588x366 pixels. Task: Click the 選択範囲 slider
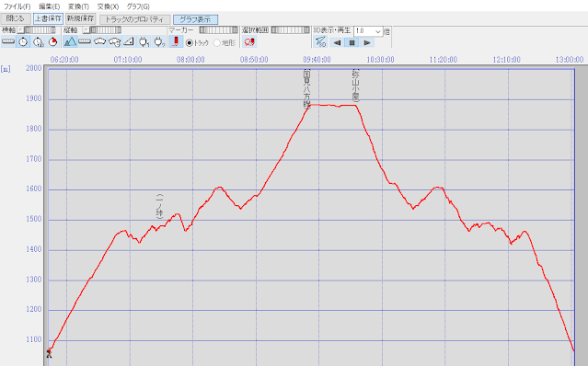click(291, 30)
